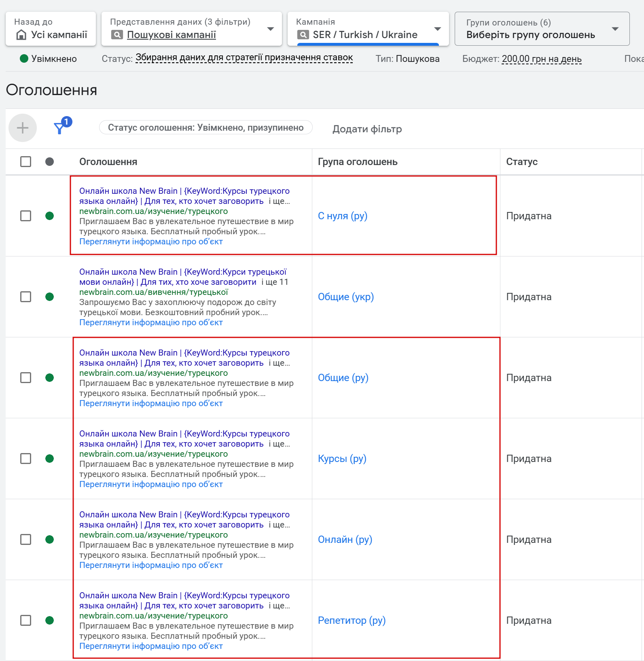
Task: Expand the Представлення даних dropdown arrow
Action: (271, 29)
